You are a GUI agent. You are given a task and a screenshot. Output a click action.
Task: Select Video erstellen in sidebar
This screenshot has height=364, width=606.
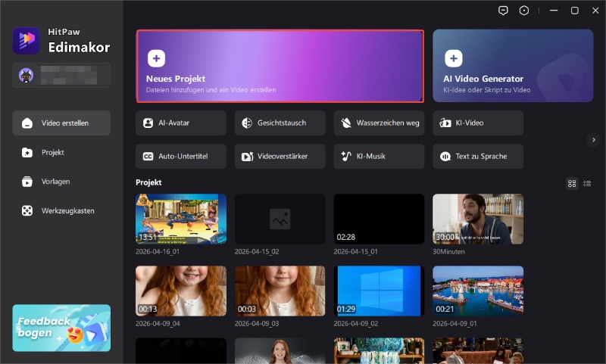(61, 123)
